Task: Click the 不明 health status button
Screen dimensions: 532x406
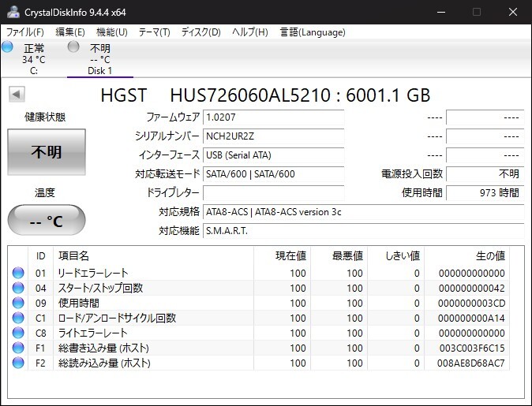Action: (x=46, y=152)
